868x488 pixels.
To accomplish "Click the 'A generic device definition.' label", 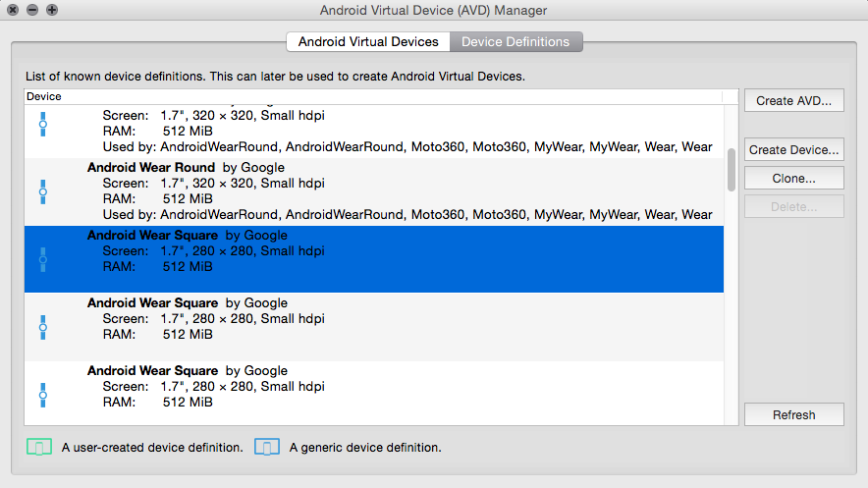I will pos(365,448).
